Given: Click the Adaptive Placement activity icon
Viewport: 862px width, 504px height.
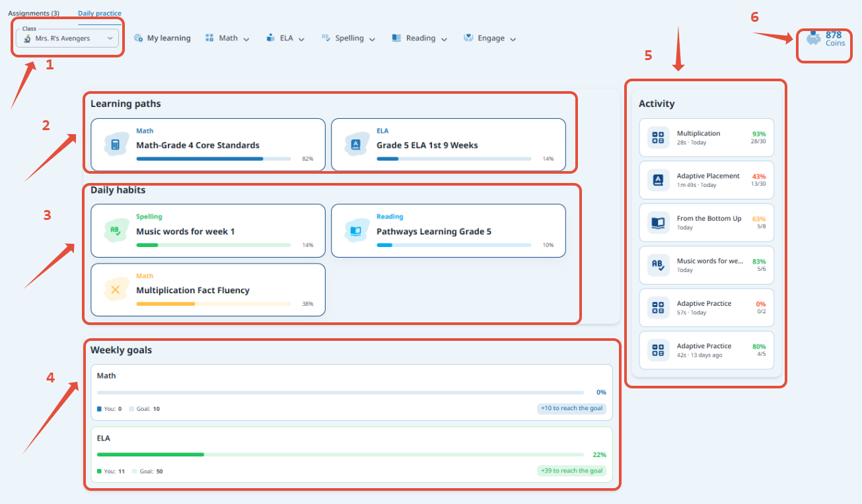Looking at the screenshot, I should tap(658, 180).
